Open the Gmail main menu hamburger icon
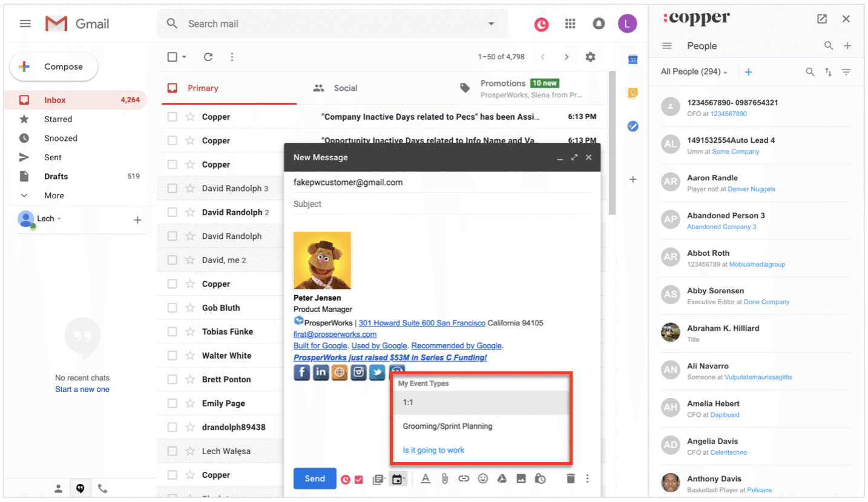The width and height of the screenshot is (868, 502). point(25,24)
